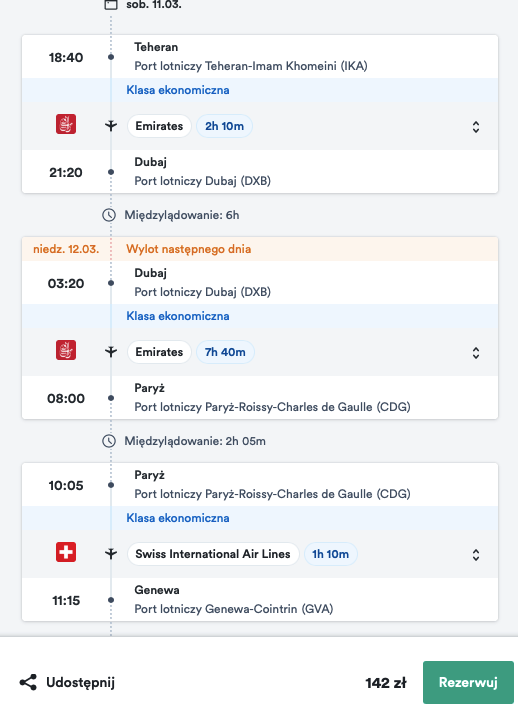Click the Emirates logo on Dubaj–Paryż segment

click(x=66, y=350)
